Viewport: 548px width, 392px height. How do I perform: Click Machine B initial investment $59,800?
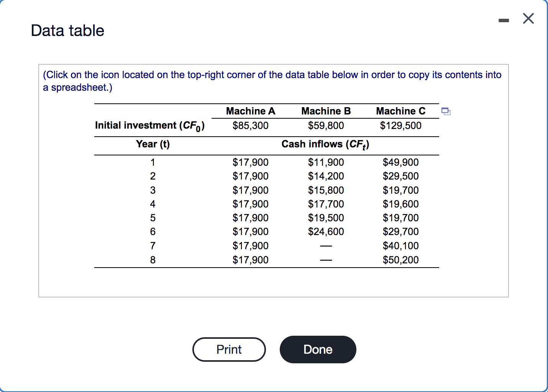click(x=326, y=126)
